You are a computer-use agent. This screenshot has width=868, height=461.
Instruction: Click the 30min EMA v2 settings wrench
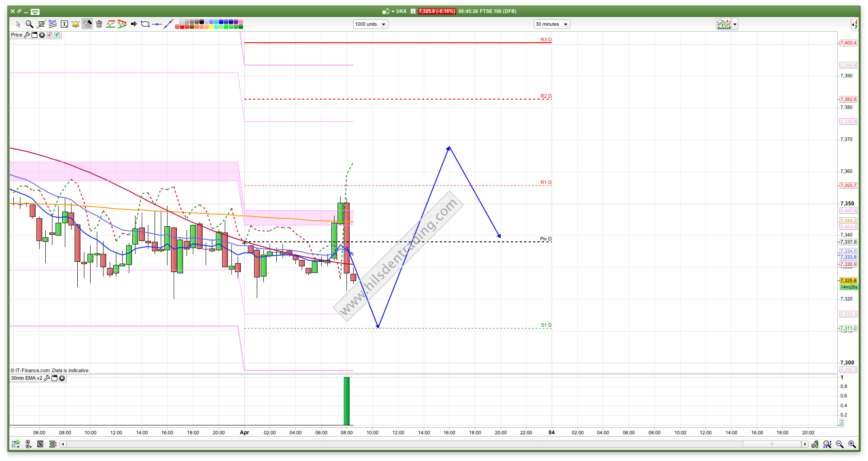point(47,378)
